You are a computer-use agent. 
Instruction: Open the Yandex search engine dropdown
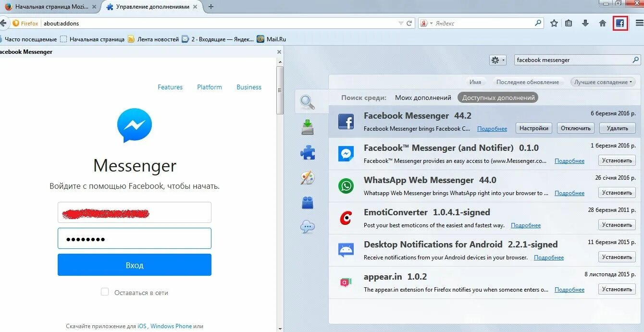tap(426, 23)
